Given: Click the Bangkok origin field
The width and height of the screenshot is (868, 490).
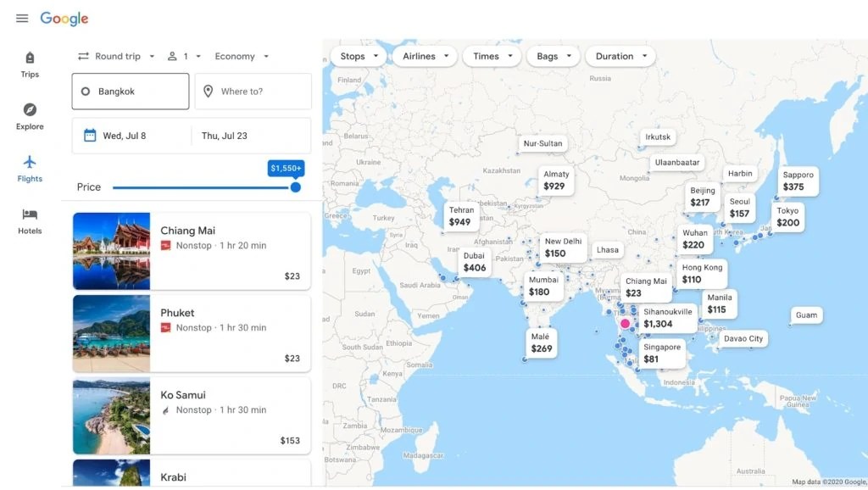Looking at the screenshot, I should point(130,91).
